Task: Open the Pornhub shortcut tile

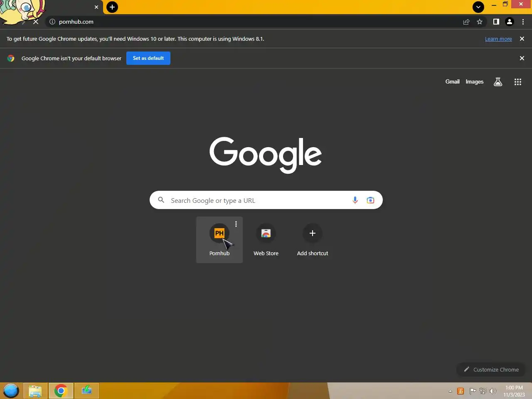Action: (x=219, y=240)
